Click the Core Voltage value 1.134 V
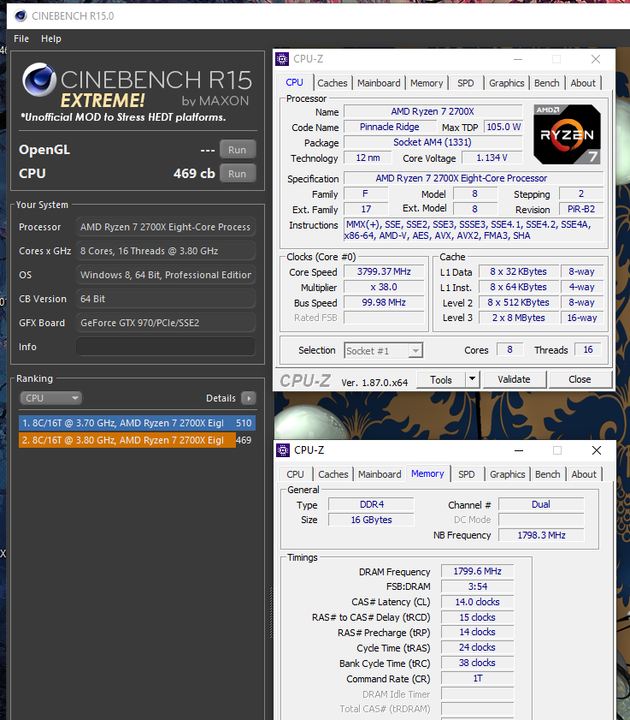The image size is (630, 720). [492, 158]
